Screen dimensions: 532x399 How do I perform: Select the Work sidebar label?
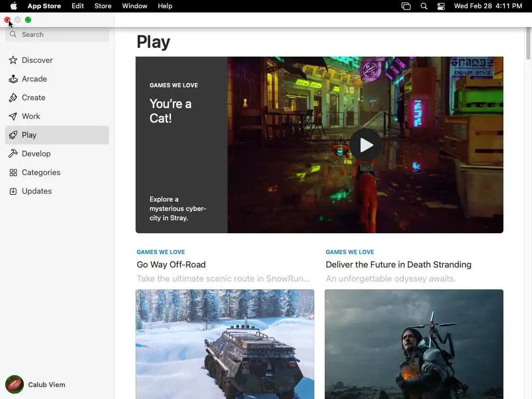pos(31,116)
